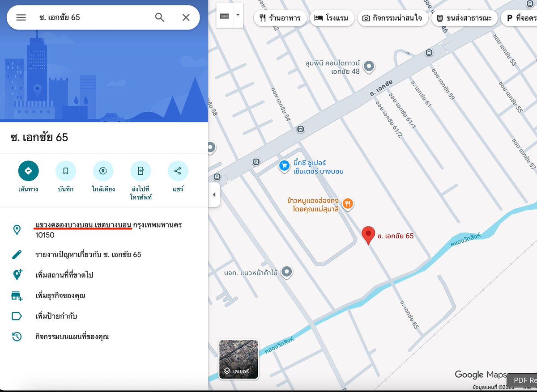This screenshot has width=537, height=392.
Task: Click บจก. แนวหน้าค้าไม้ marker
Action: (x=287, y=272)
